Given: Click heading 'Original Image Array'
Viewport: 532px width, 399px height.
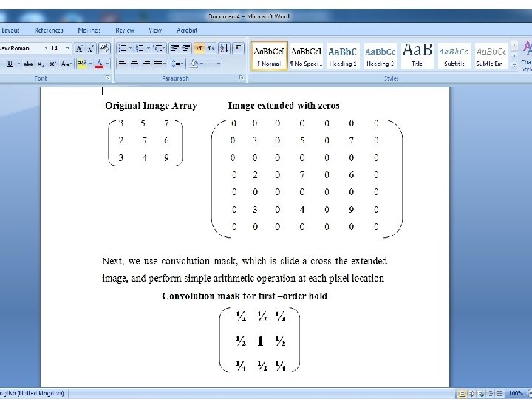Looking at the screenshot, I should (151, 106).
